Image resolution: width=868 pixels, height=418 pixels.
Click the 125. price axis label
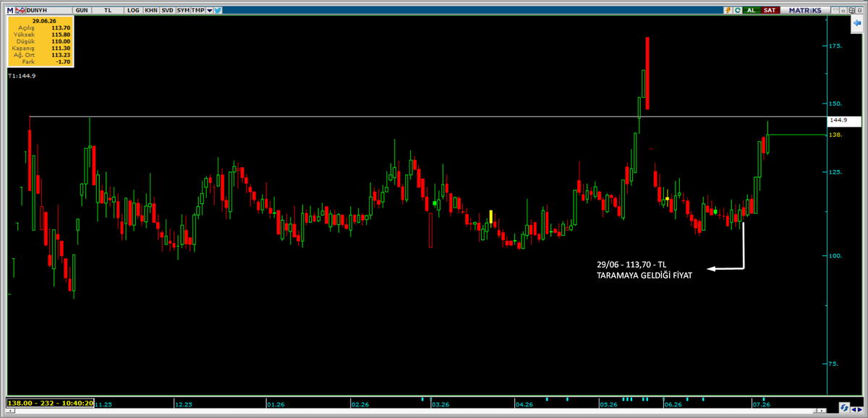click(835, 172)
